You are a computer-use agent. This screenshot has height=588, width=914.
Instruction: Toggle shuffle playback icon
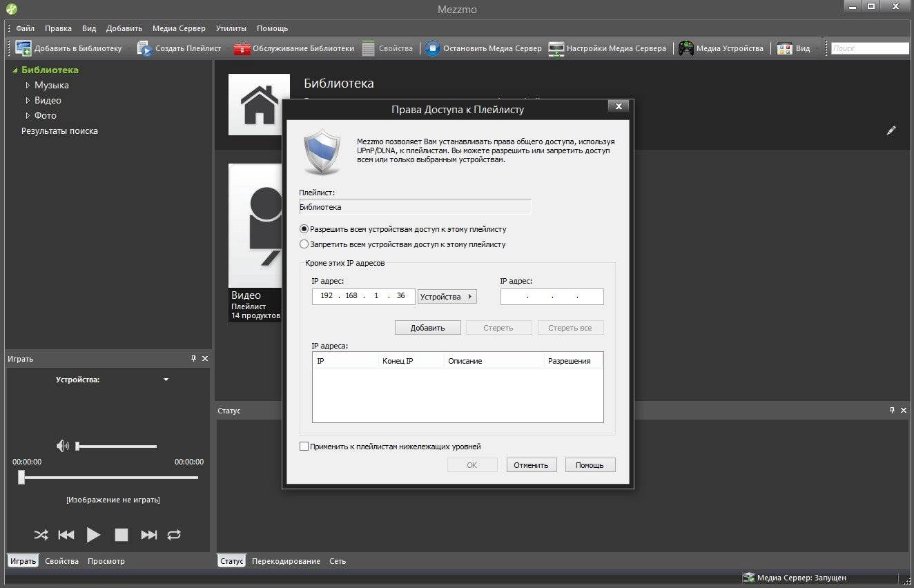tap(41, 535)
